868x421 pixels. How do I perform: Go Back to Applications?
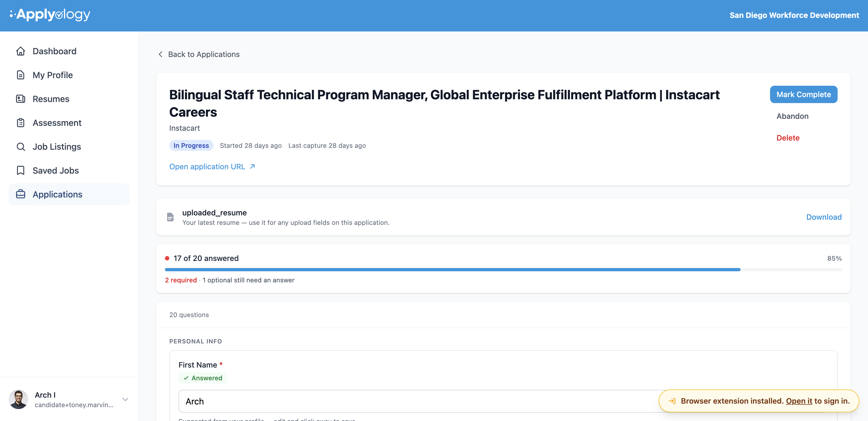click(199, 54)
